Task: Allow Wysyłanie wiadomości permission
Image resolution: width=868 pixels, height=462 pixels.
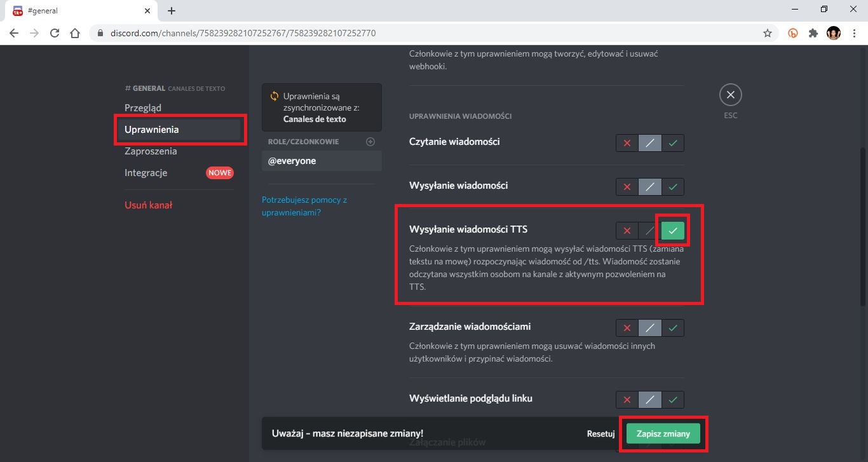Action: (673, 187)
